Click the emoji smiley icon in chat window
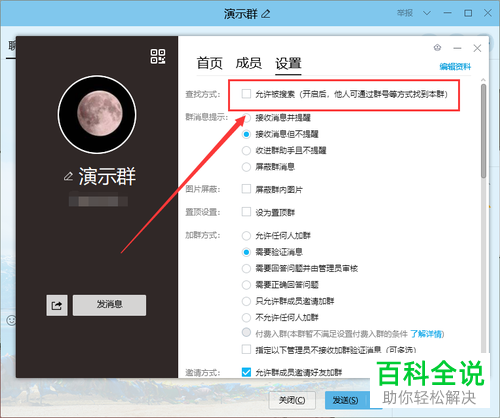Viewport: 500px width, 418px height. [11, 320]
